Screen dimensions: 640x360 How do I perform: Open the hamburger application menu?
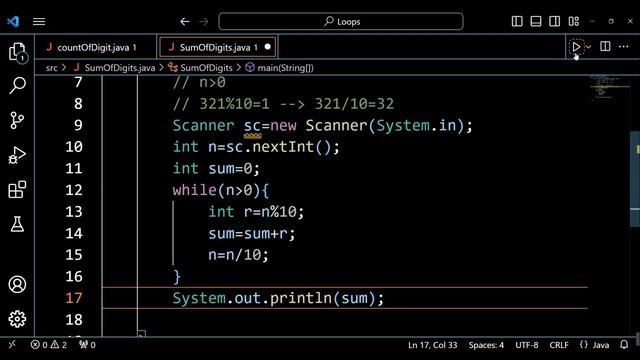point(39,21)
